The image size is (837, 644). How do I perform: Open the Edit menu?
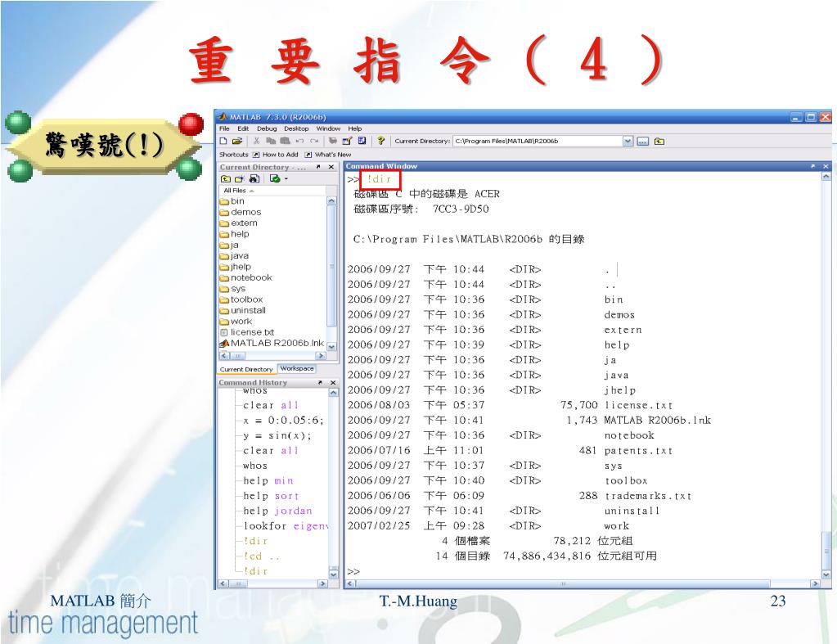point(243,128)
